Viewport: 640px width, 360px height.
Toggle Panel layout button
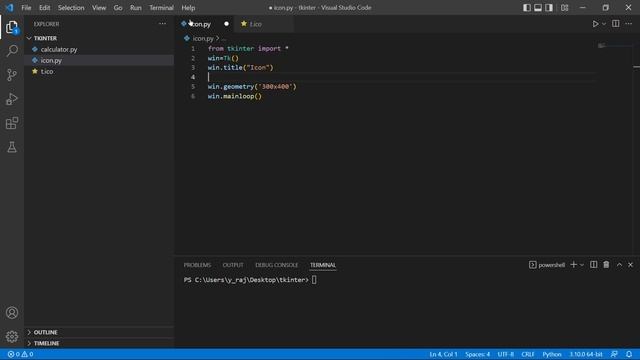point(538,7)
